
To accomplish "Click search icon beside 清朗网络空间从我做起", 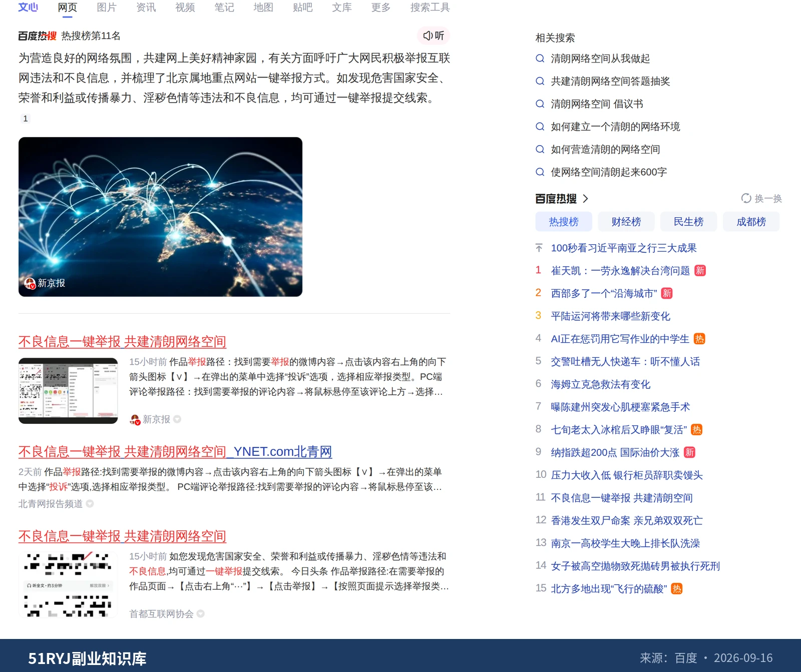I will pos(540,59).
